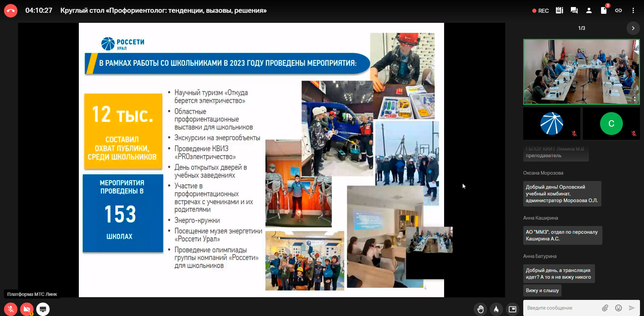
Task: Raise your hand
Action: 480,309
